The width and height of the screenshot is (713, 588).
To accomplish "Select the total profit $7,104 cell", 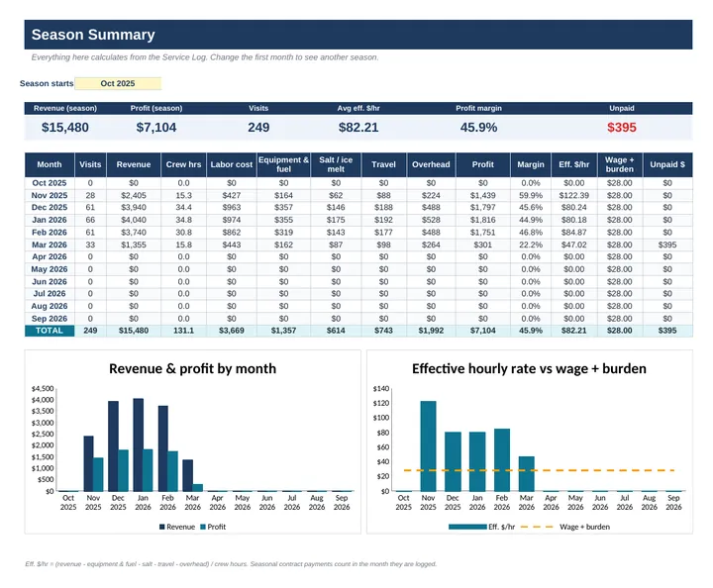I will [x=482, y=331].
